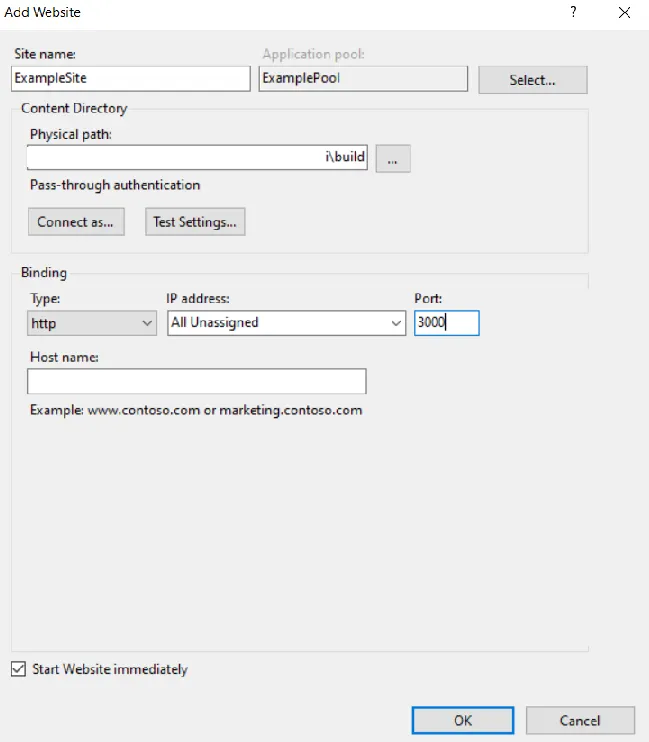Click the Test Settings... button
This screenshot has height=742, width=649.
(195, 222)
